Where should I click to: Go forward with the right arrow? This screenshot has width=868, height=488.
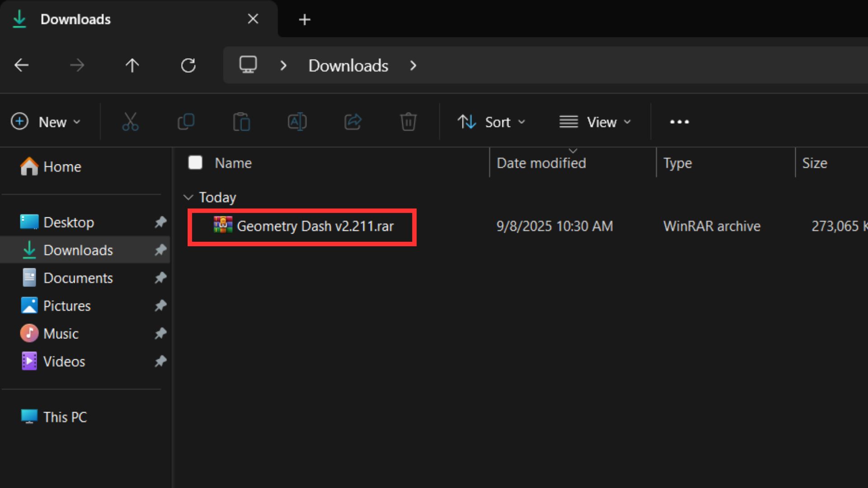coord(77,66)
